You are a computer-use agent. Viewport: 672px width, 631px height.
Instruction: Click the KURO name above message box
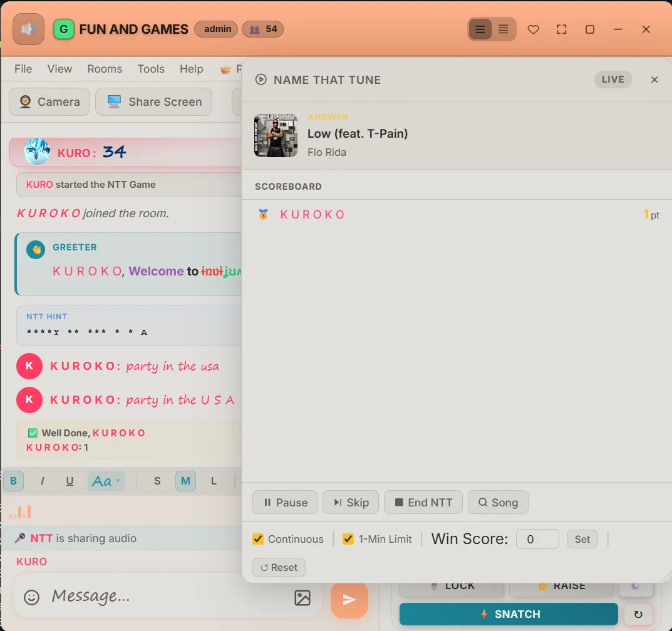[32, 562]
